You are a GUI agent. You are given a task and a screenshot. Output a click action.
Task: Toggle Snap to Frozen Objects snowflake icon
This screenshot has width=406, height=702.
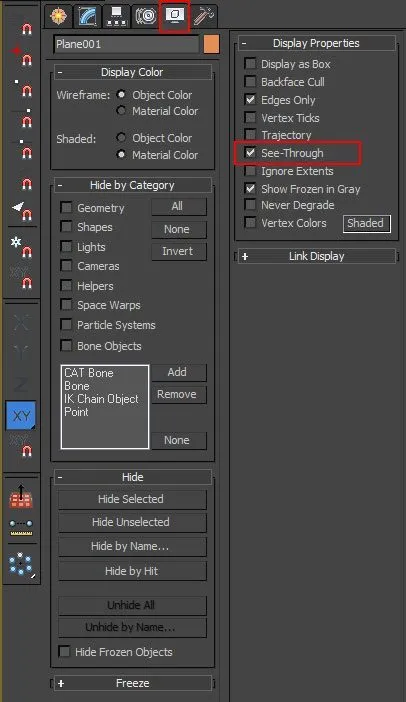[22, 248]
